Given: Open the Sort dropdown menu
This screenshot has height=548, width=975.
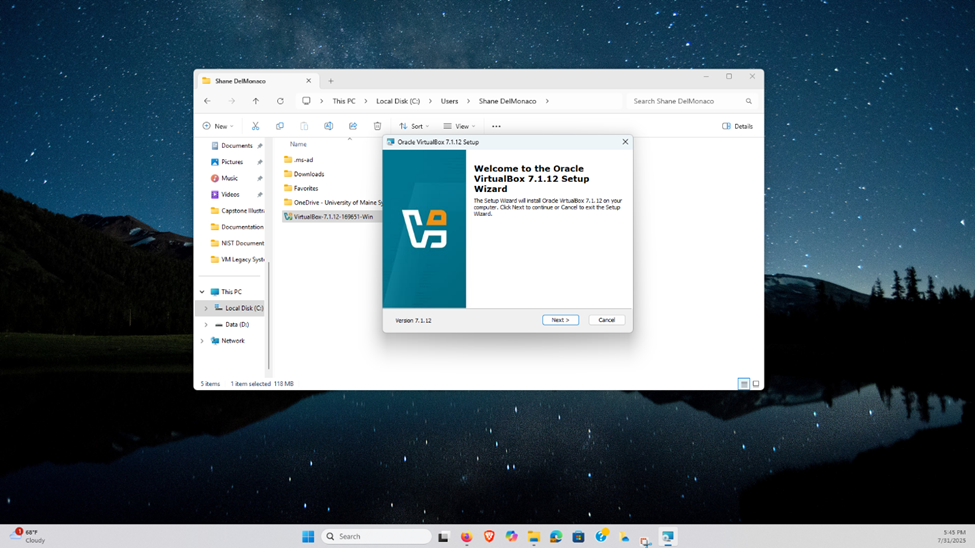Looking at the screenshot, I should (x=414, y=126).
